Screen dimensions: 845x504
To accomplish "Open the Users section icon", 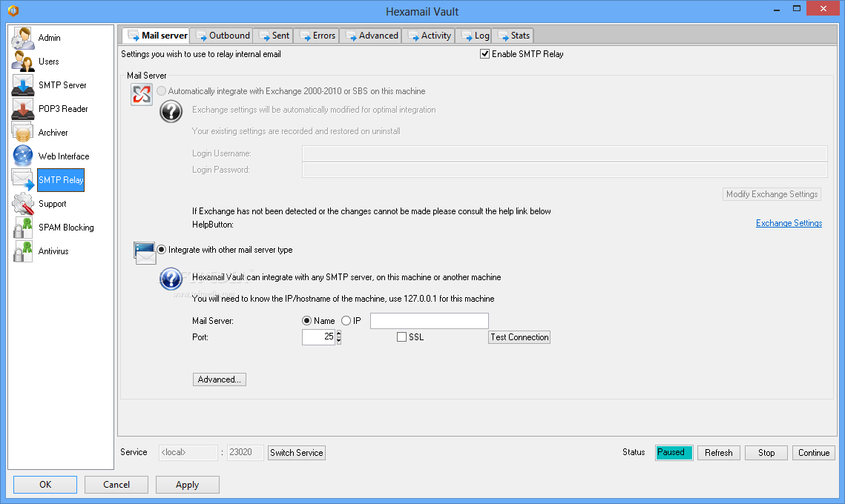I will 23,62.
